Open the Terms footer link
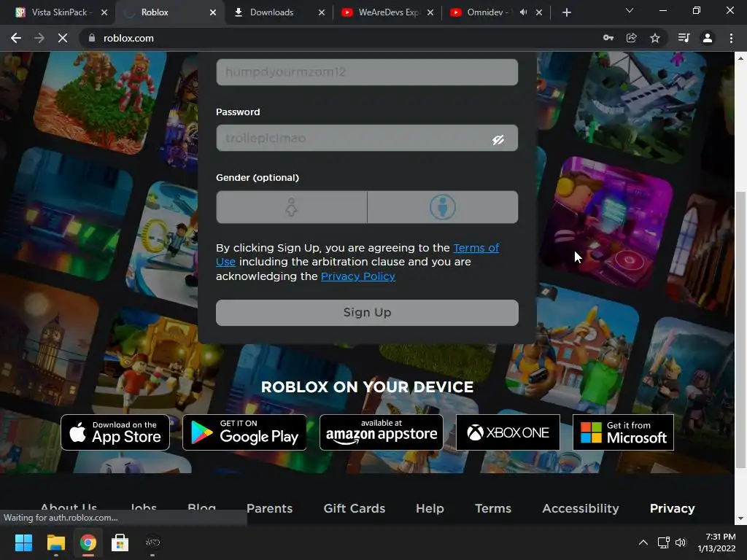Image resolution: width=747 pixels, height=560 pixels. pos(493,508)
